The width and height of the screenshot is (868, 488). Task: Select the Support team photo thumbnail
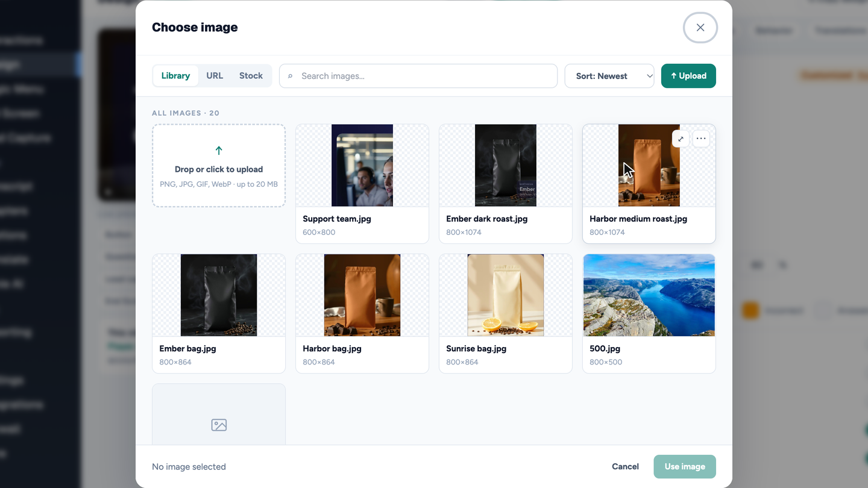point(362,166)
